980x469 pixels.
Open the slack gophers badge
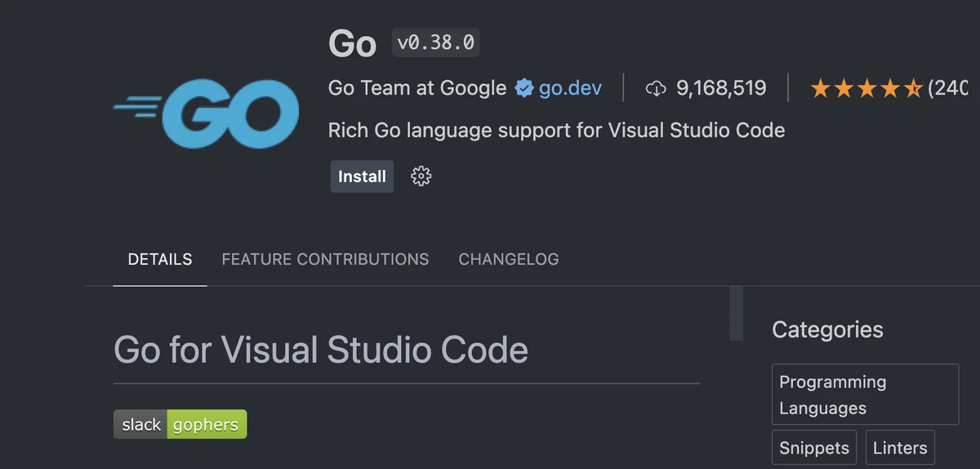[x=180, y=425]
